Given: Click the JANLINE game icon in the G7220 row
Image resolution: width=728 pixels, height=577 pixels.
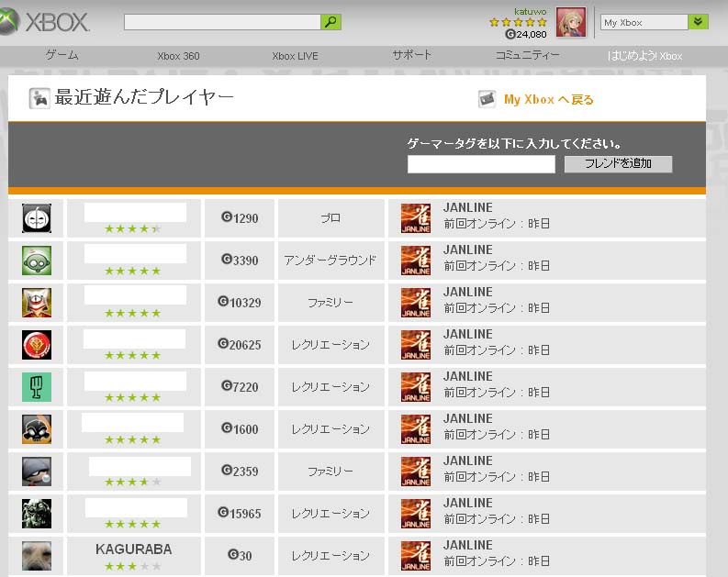Looking at the screenshot, I should [416, 387].
